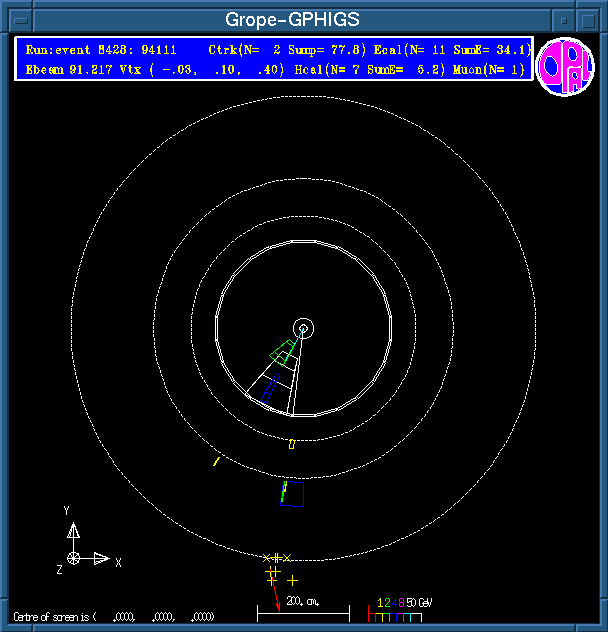Click the 200 cm scale bar

pyautogui.click(x=303, y=612)
